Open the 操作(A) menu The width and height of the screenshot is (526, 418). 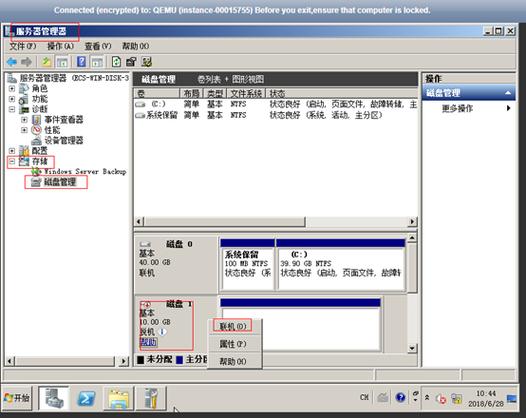click(x=60, y=46)
